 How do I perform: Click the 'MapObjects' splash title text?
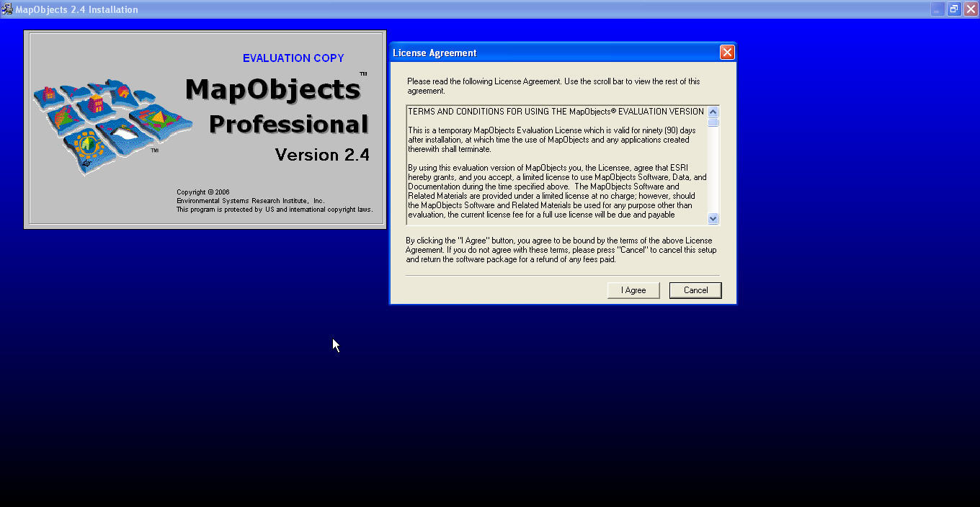273,89
